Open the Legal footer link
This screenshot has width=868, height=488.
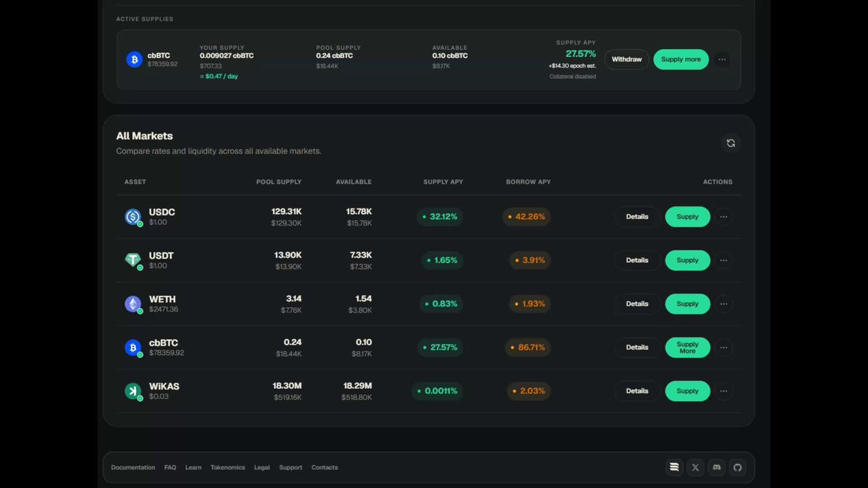pyautogui.click(x=262, y=468)
